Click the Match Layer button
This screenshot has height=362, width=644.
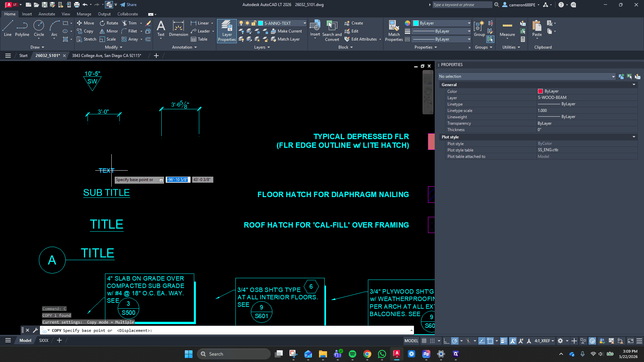coord(285,39)
